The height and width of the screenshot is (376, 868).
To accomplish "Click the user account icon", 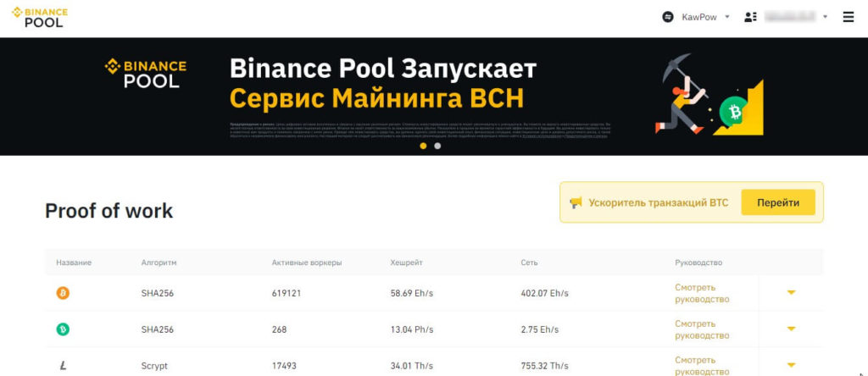I will pos(749,17).
